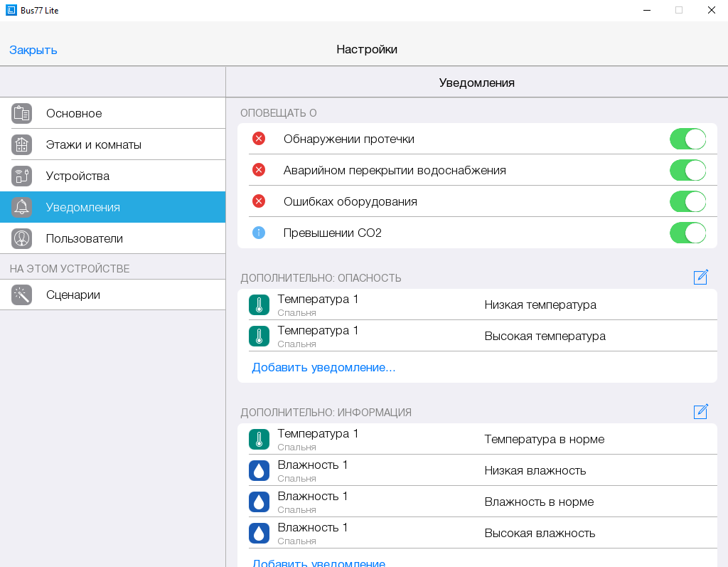Click the blue info icon beside Превышении CO2

tap(259, 233)
